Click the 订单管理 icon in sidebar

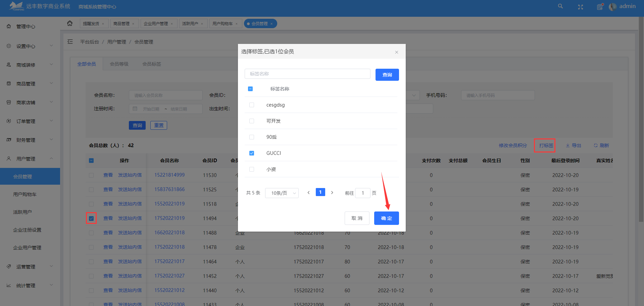coord(9,121)
